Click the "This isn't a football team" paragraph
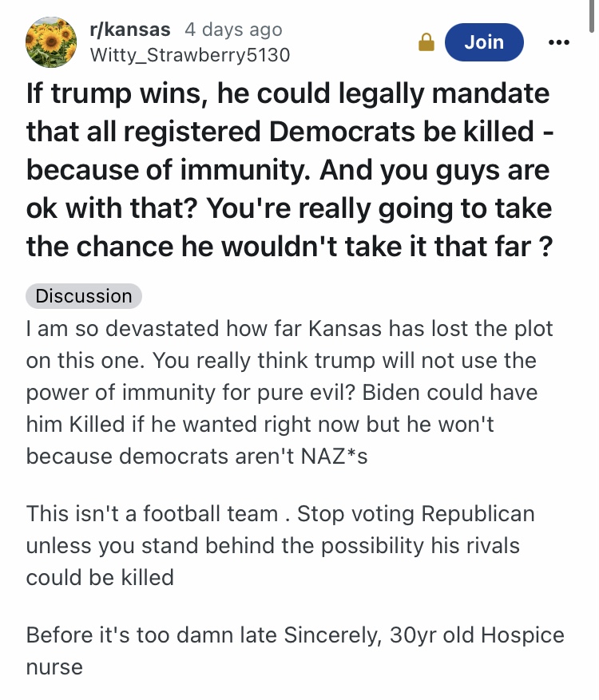Viewport: 599px width, 700px height. tap(280, 545)
